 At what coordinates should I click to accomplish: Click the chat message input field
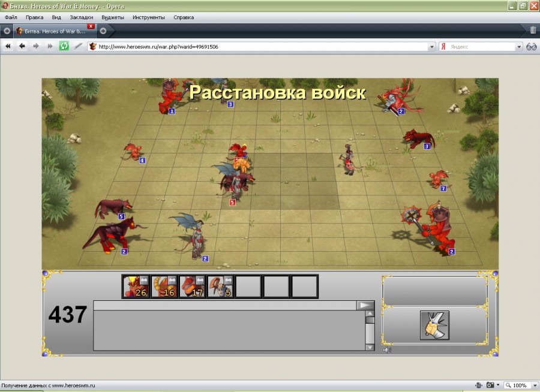225,306
